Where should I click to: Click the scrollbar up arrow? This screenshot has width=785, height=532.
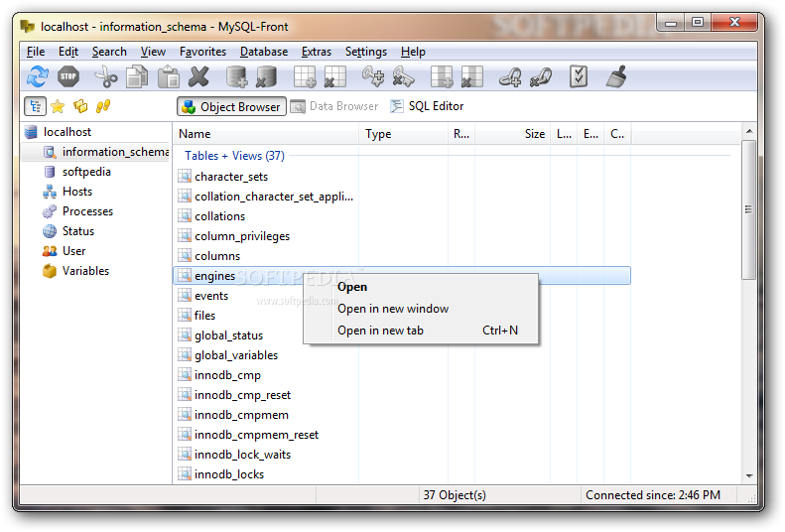click(749, 132)
